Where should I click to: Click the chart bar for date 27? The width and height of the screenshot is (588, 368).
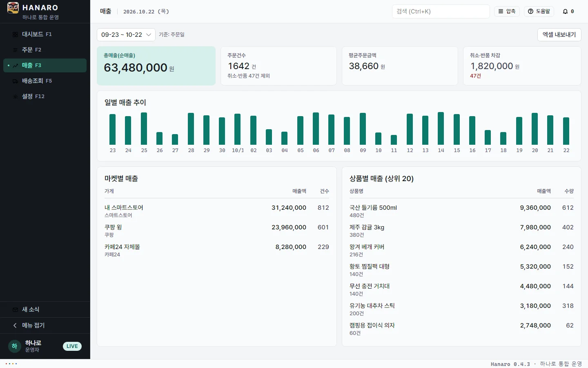pyautogui.click(x=175, y=139)
